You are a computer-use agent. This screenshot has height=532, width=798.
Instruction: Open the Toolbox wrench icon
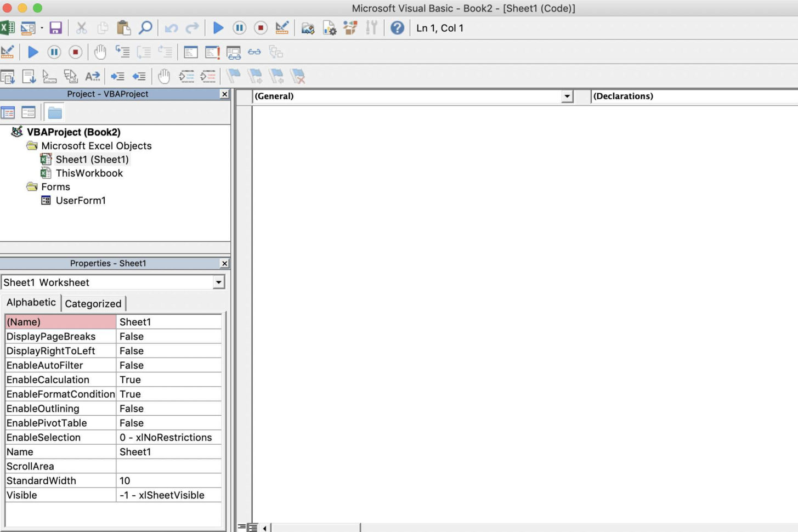pos(371,27)
